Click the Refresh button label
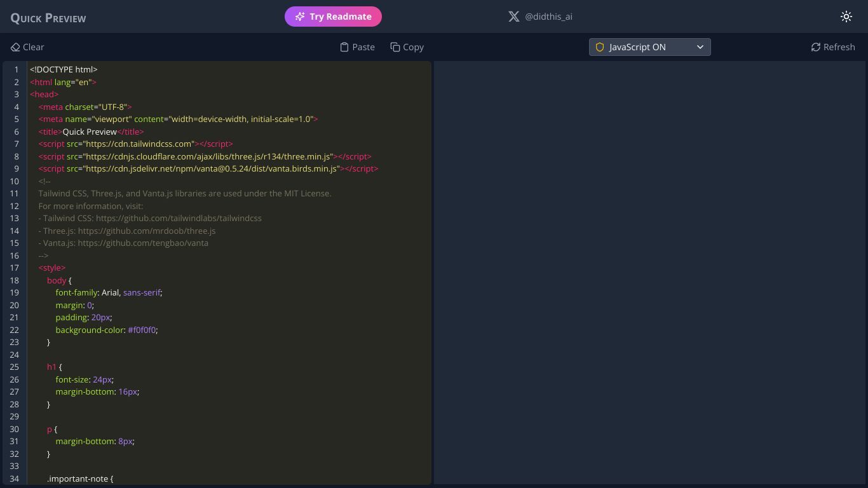The height and width of the screenshot is (488, 868). coord(839,47)
